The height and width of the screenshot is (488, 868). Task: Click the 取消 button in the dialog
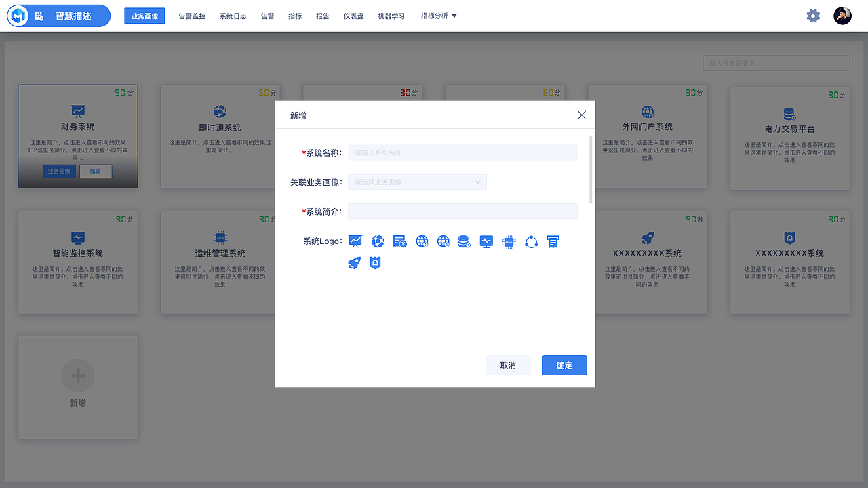coord(508,365)
